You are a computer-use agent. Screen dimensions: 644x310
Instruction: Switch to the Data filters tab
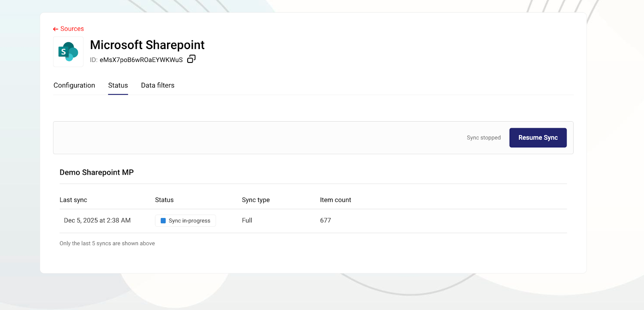click(x=157, y=85)
